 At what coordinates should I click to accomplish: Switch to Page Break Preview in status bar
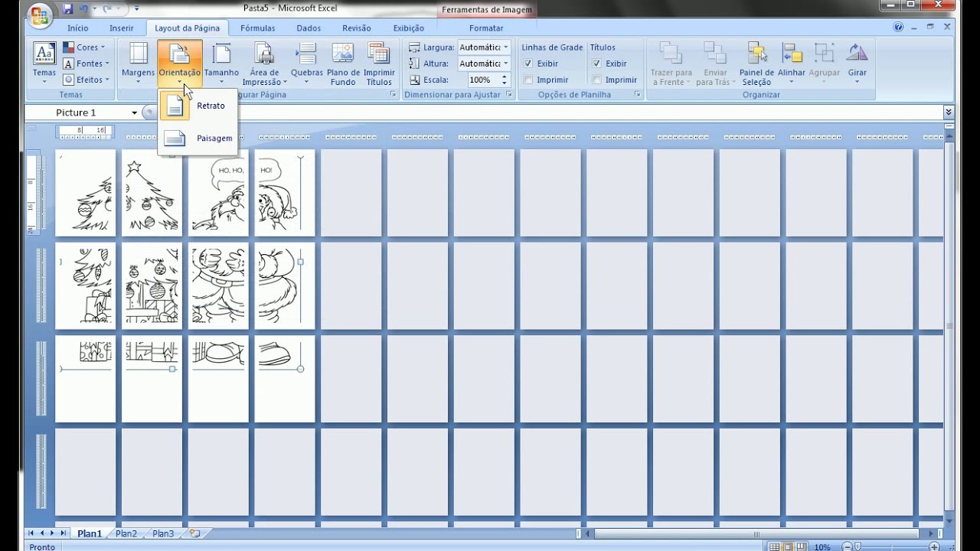click(x=801, y=547)
